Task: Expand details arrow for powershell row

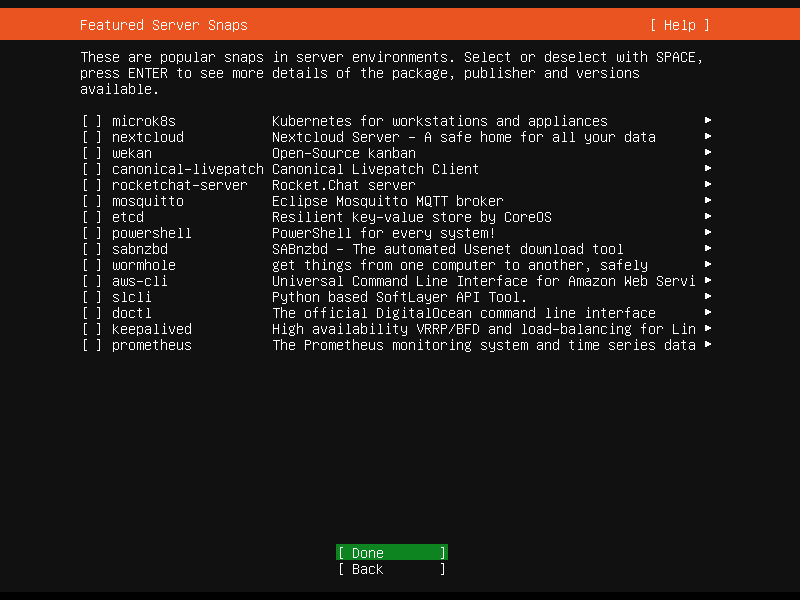Action: [708, 232]
